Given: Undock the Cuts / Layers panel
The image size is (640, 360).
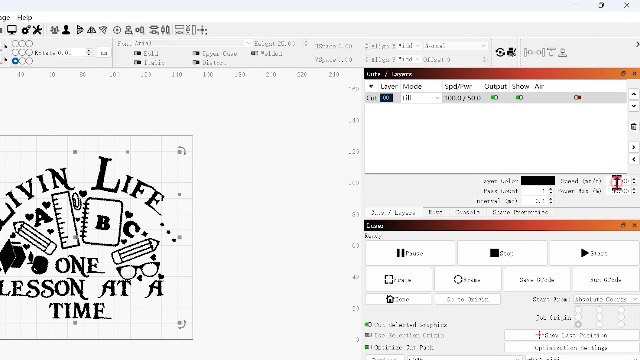Looking at the screenshot, I should 623,73.
